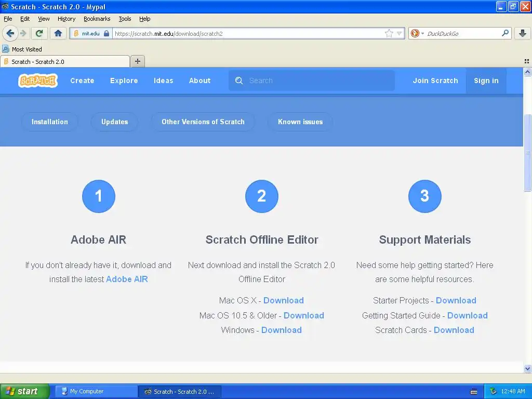Image resolution: width=532 pixels, height=399 pixels.
Task: Click the browser Forward arrow
Action: pos(23,33)
